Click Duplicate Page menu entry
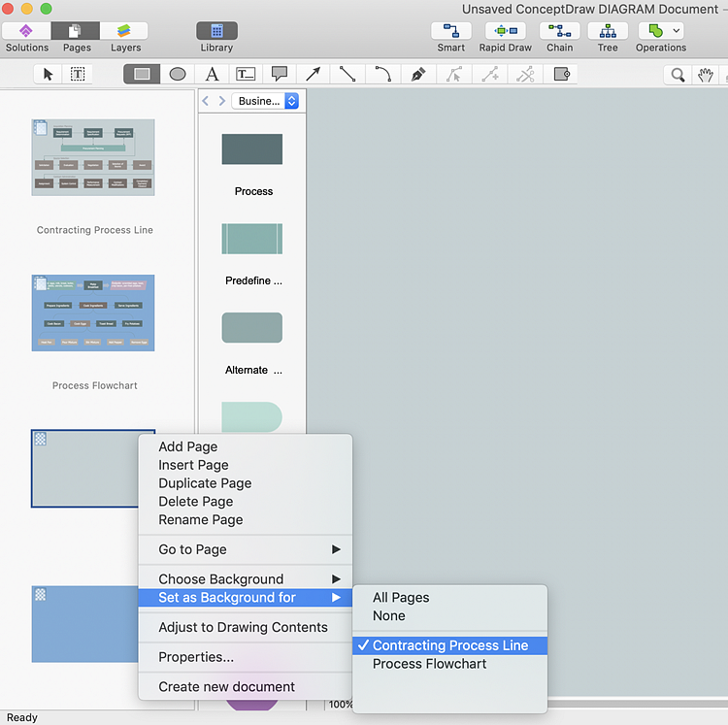 [205, 483]
